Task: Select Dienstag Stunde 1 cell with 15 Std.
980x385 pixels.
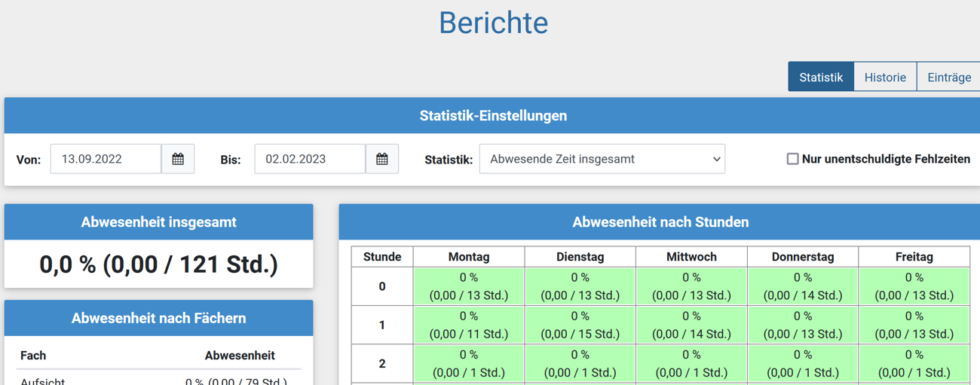Action: click(580, 325)
